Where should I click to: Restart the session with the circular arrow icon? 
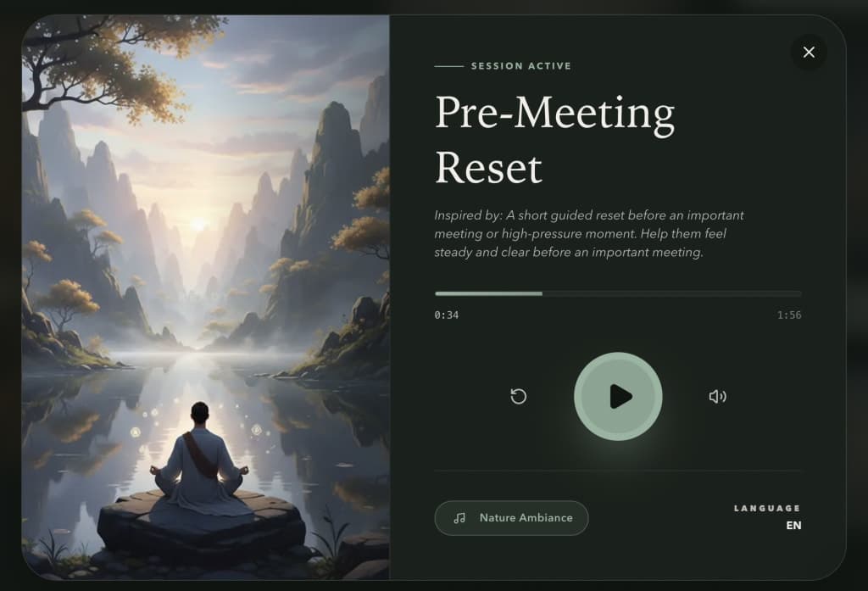coord(518,397)
